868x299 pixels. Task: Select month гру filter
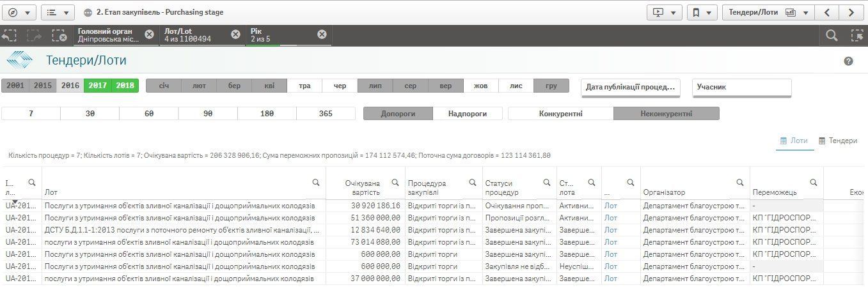(x=551, y=86)
